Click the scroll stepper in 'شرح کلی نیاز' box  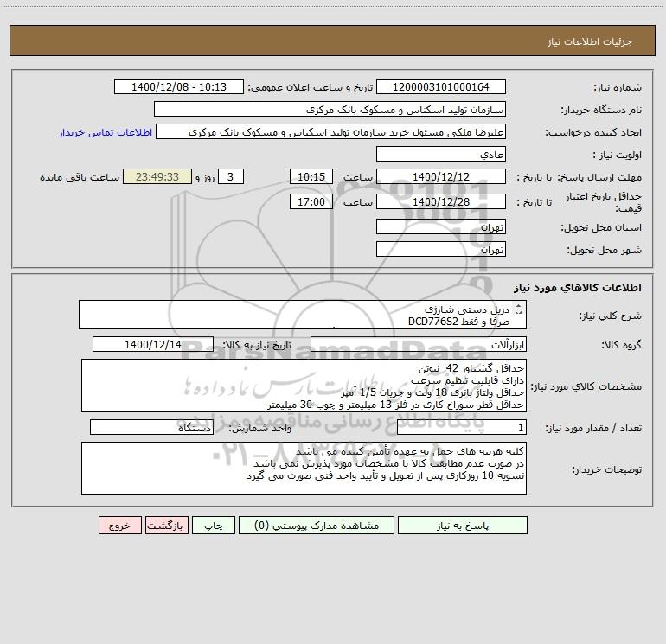tap(518, 309)
